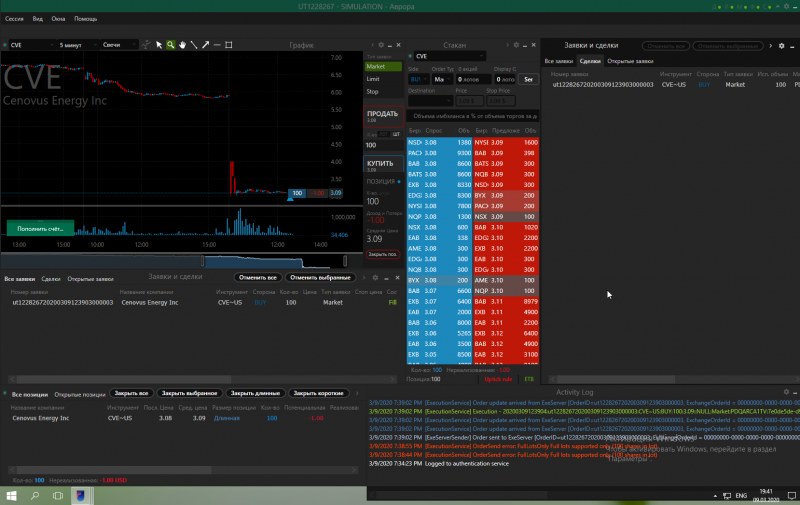Open the Сессия menu
Image resolution: width=800 pixels, height=505 pixels.
pos(15,19)
